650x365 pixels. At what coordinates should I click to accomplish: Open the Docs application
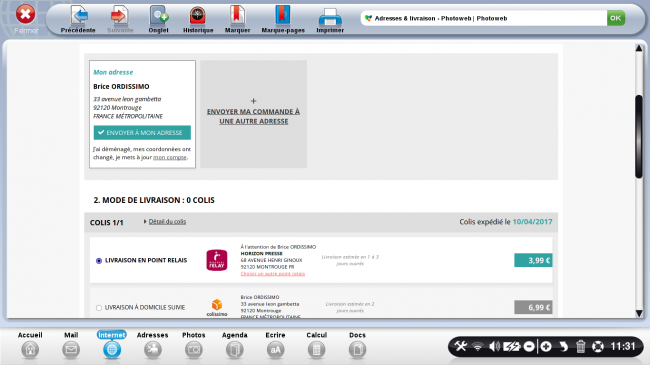click(357, 345)
